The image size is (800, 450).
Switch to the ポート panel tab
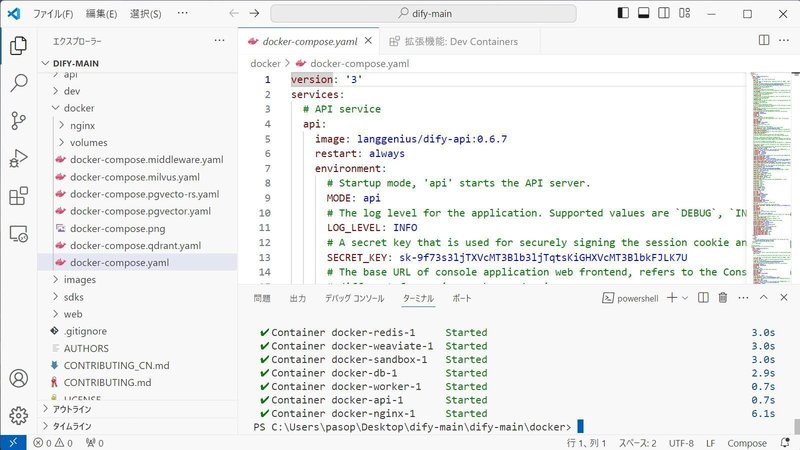(462, 298)
